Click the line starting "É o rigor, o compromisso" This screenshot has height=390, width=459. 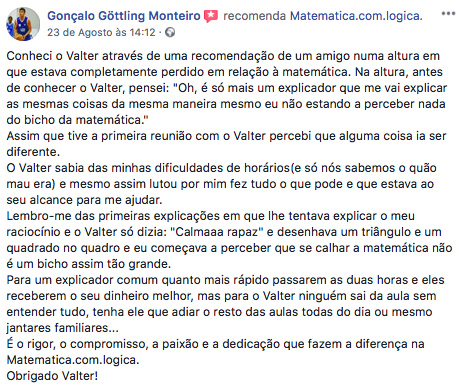[x=215, y=344]
